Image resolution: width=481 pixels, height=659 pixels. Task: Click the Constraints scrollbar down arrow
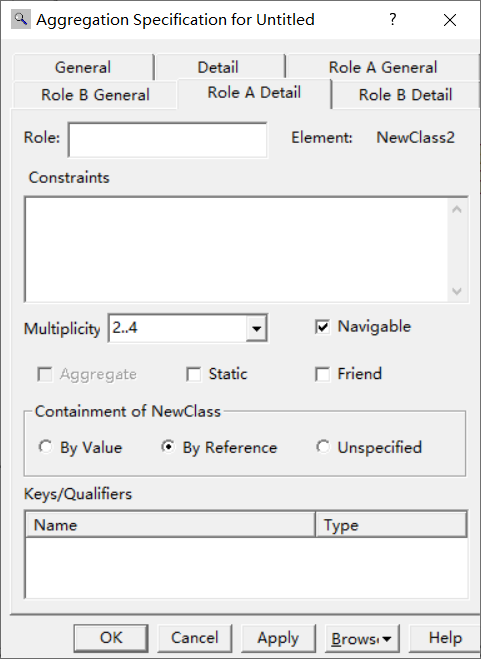[457, 291]
